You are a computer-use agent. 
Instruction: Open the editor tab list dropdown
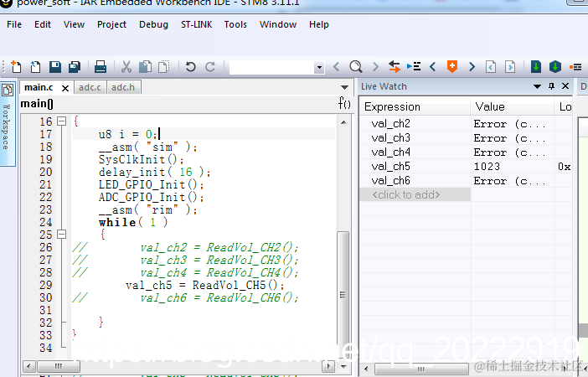click(x=344, y=87)
